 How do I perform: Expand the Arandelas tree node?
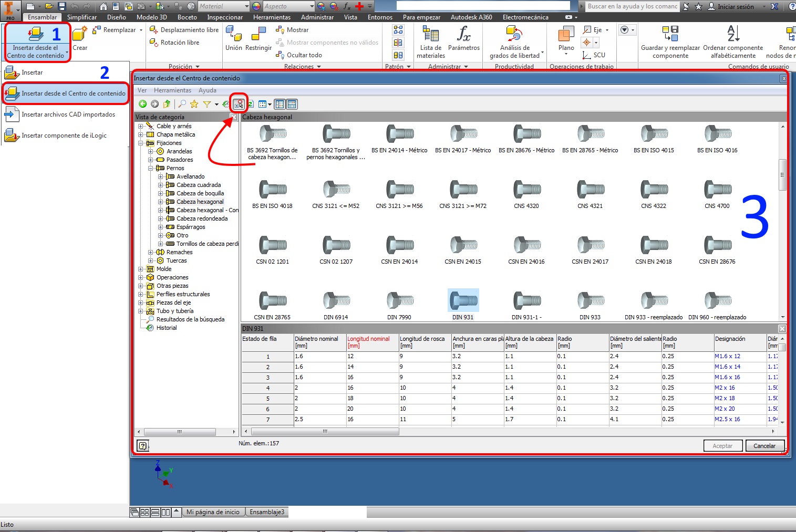(150, 151)
